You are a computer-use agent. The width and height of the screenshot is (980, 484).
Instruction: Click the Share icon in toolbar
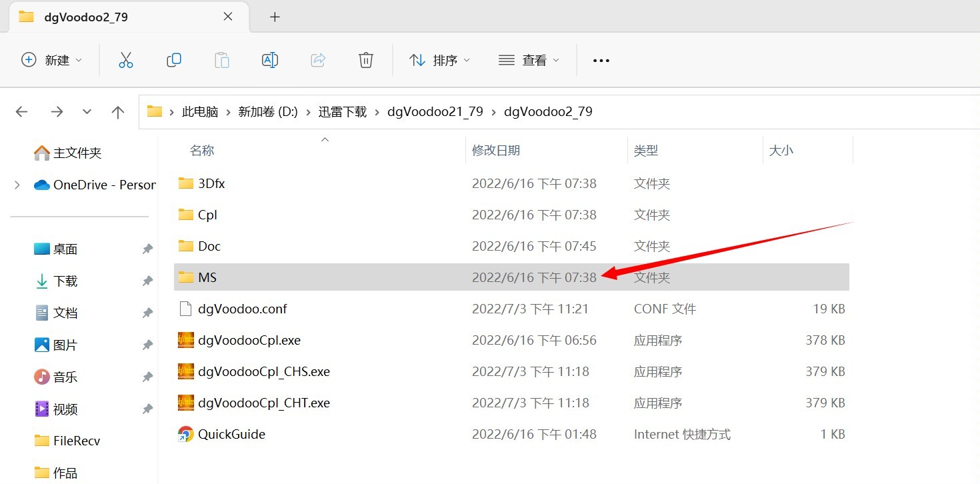click(x=318, y=60)
